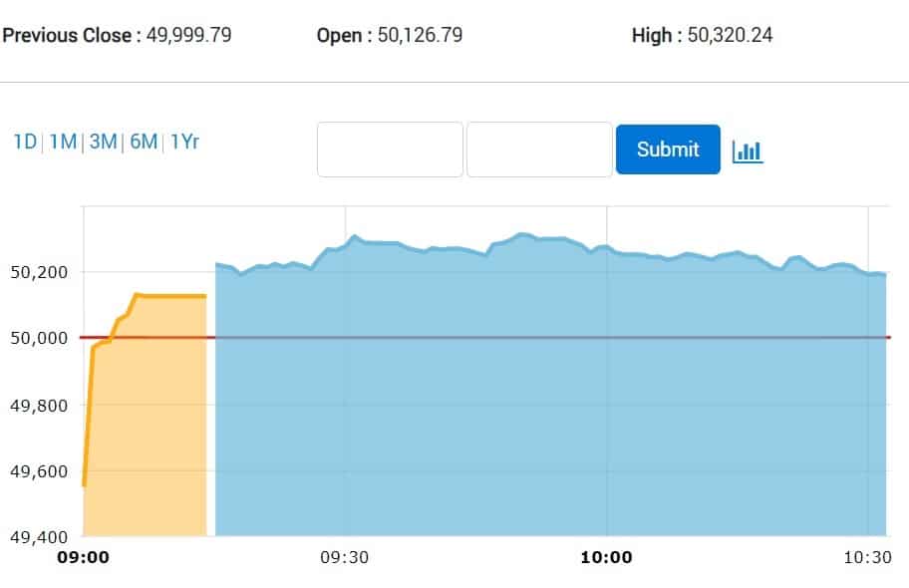
Task: Focus the second empty date input box
Action: [x=539, y=149]
